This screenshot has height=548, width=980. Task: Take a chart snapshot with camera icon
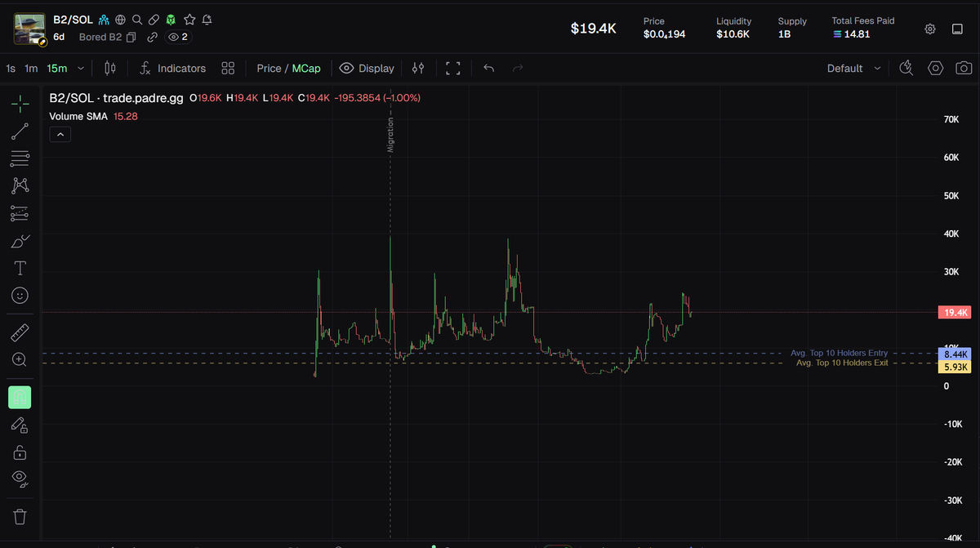[964, 69]
